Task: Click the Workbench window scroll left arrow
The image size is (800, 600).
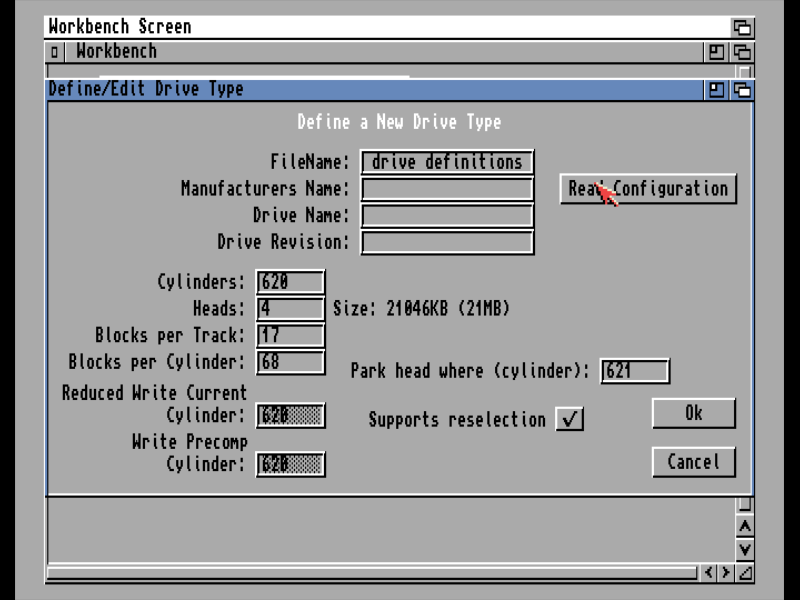Action: [x=708, y=573]
